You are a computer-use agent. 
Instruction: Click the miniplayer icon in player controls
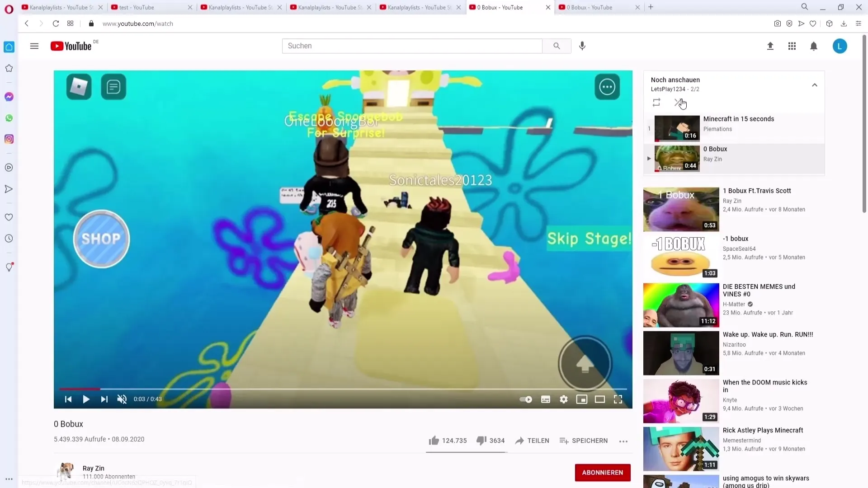(x=582, y=399)
